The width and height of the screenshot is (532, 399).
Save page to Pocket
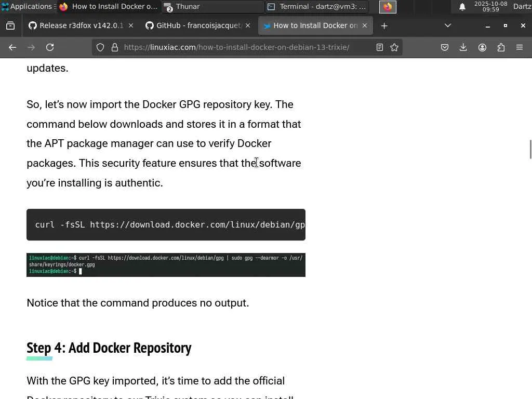[445, 47]
